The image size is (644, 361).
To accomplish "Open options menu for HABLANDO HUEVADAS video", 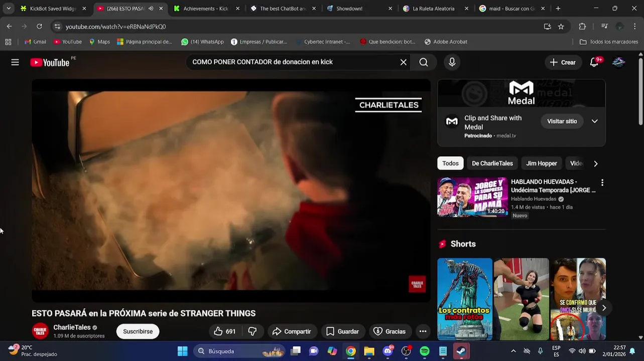I will pos(602,183).
